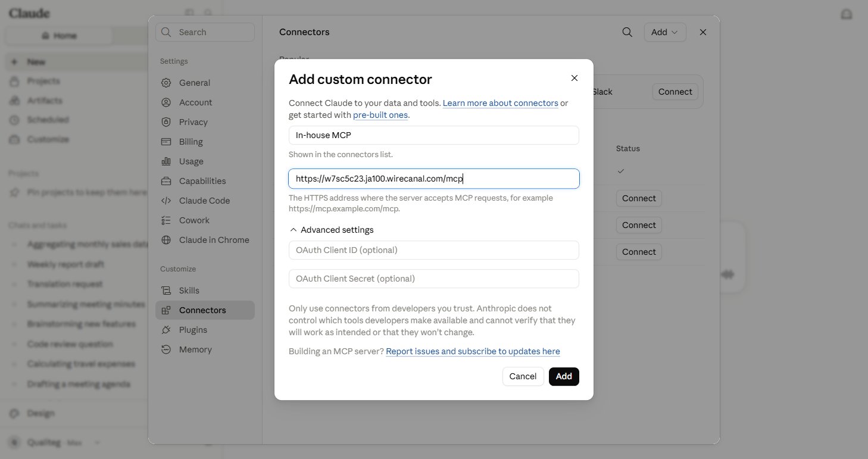
Task: Click the settings Search box
Action: tap(205, 32)
